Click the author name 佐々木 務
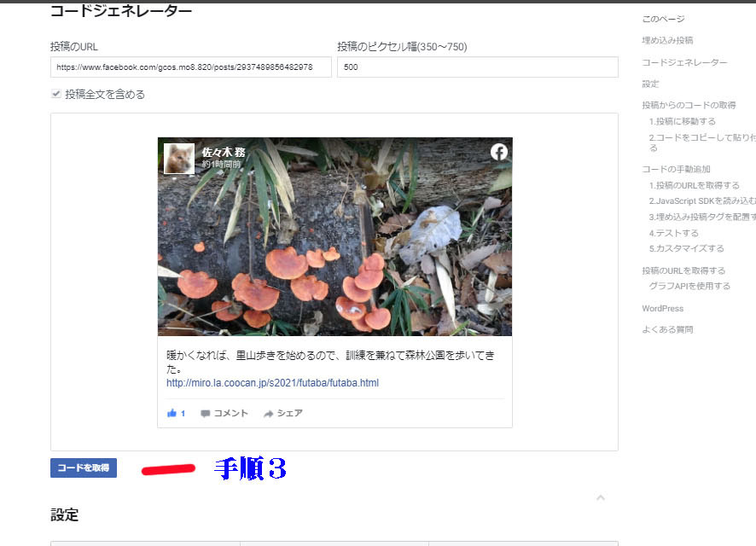 (x=224, y=152)
